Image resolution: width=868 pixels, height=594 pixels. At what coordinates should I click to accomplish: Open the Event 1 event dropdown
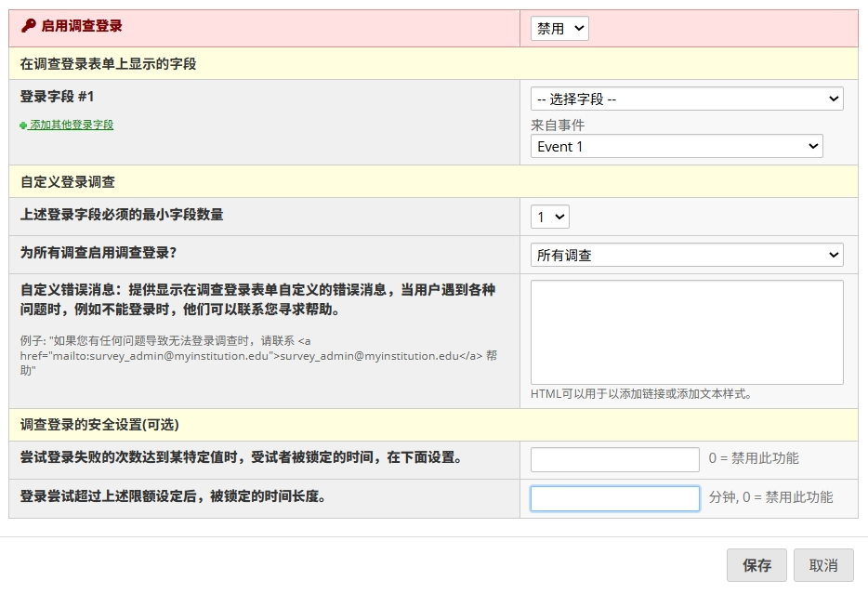click(677, 147)
